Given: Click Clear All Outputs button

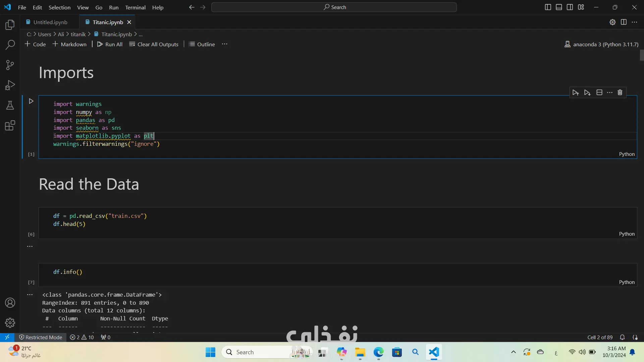Looking at the screenshot, I should coord(154,44).
